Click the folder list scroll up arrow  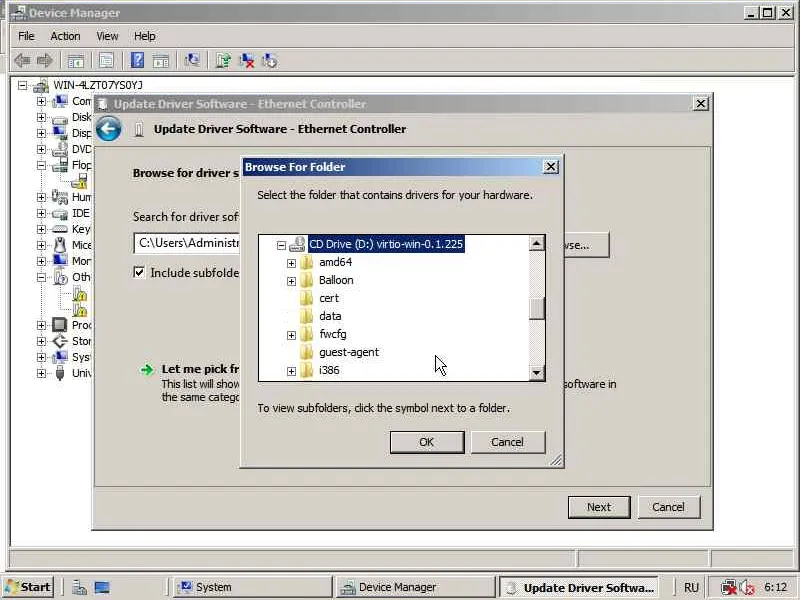click(x=536, y=243)
